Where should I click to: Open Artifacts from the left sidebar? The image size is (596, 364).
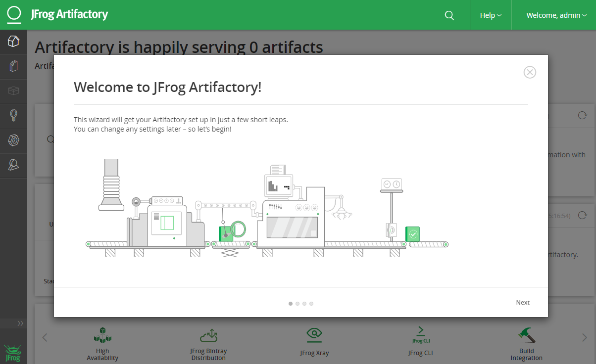pyautogui.click(x=13, y=66)
